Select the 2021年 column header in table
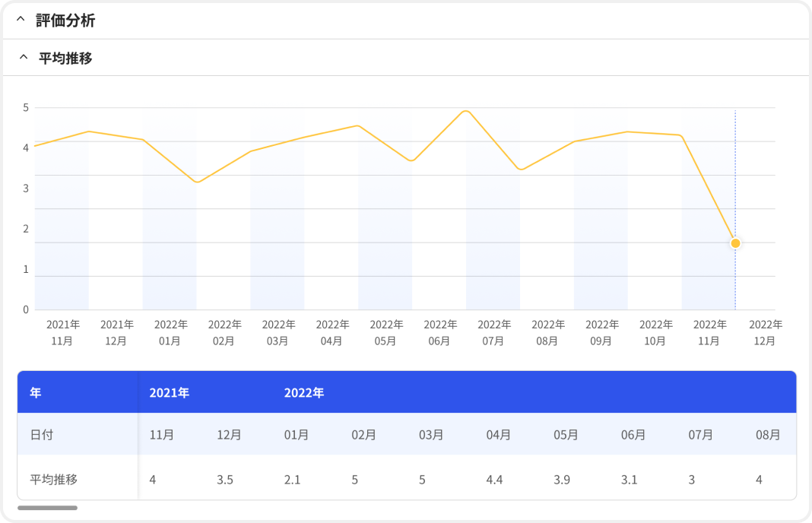Viewport: 812px width, 523px height. coord(169,393)
